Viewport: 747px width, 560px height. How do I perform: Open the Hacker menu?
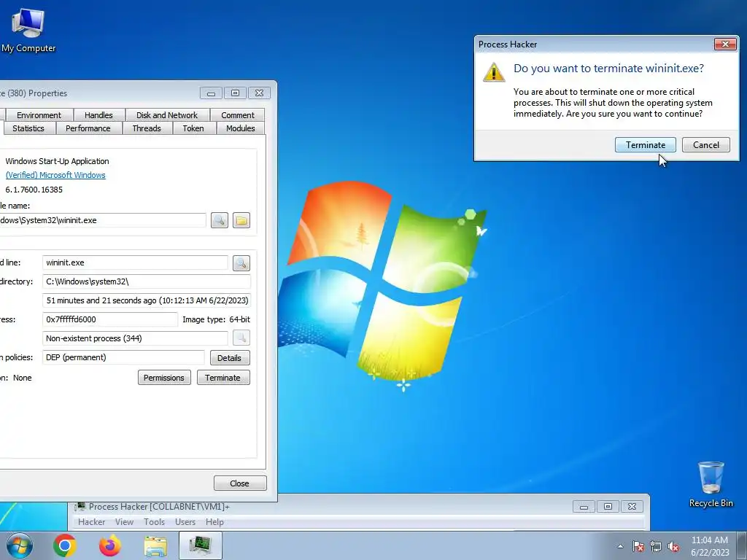coord(91,522)
